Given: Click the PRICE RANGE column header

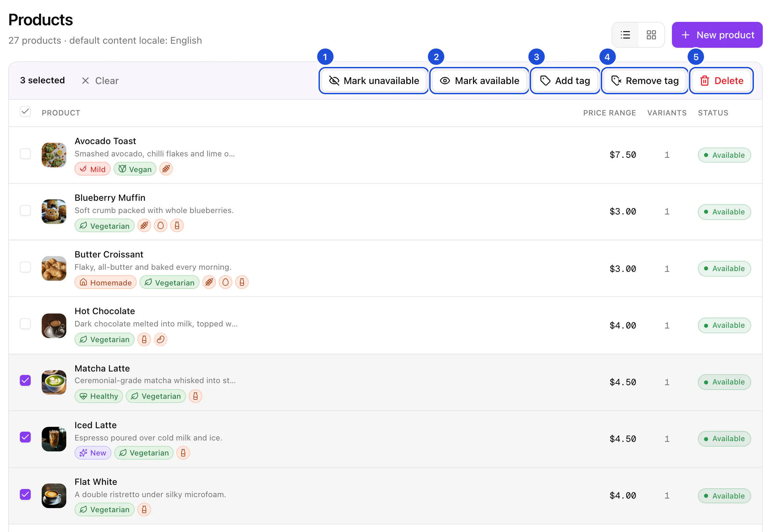Looking at the screenshot, I should coord(609,113).
